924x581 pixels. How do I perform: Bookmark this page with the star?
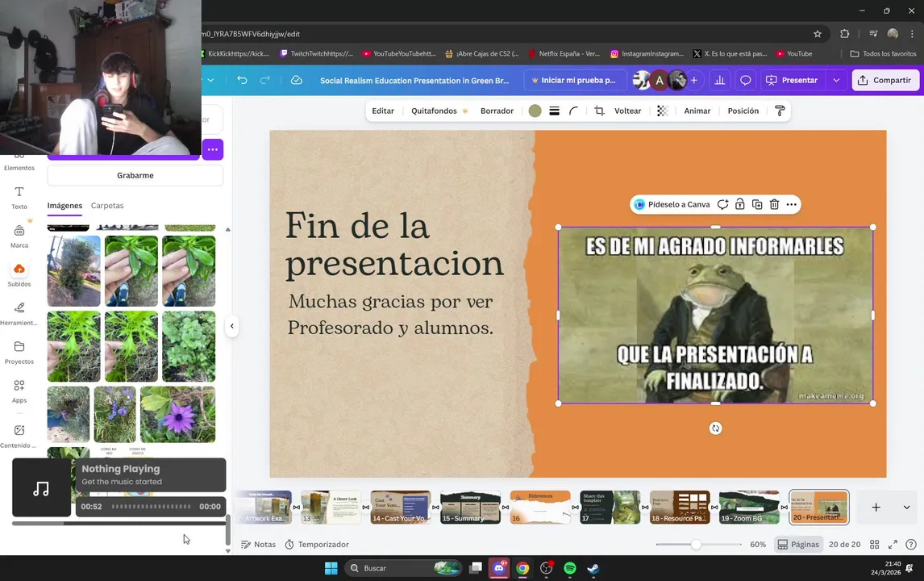point(818,34)
